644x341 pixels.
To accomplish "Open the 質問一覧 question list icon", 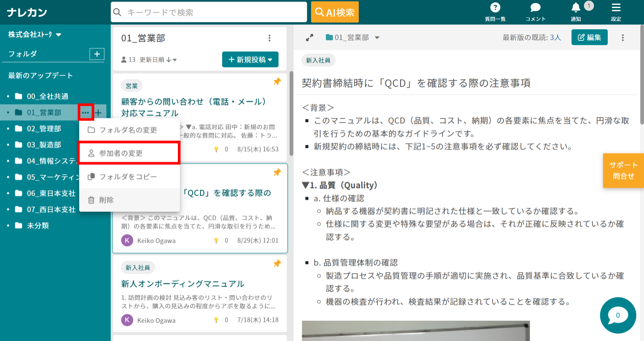I will (x=495, y=12).
